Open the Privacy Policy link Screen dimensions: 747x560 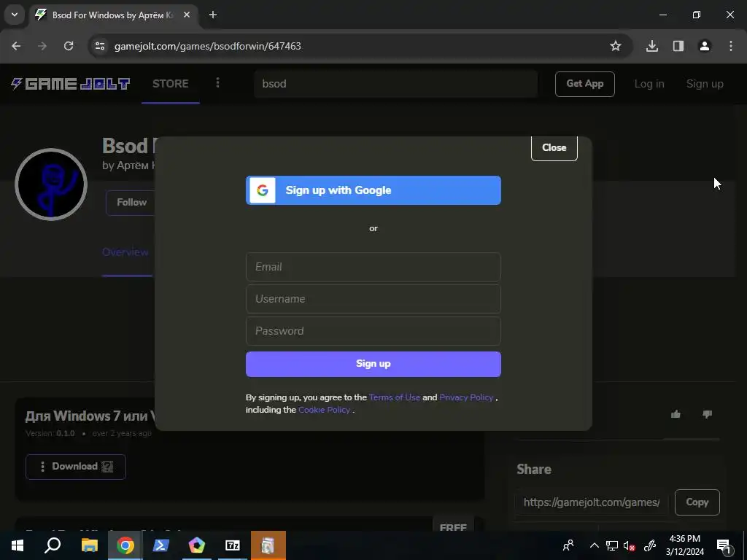466,397
